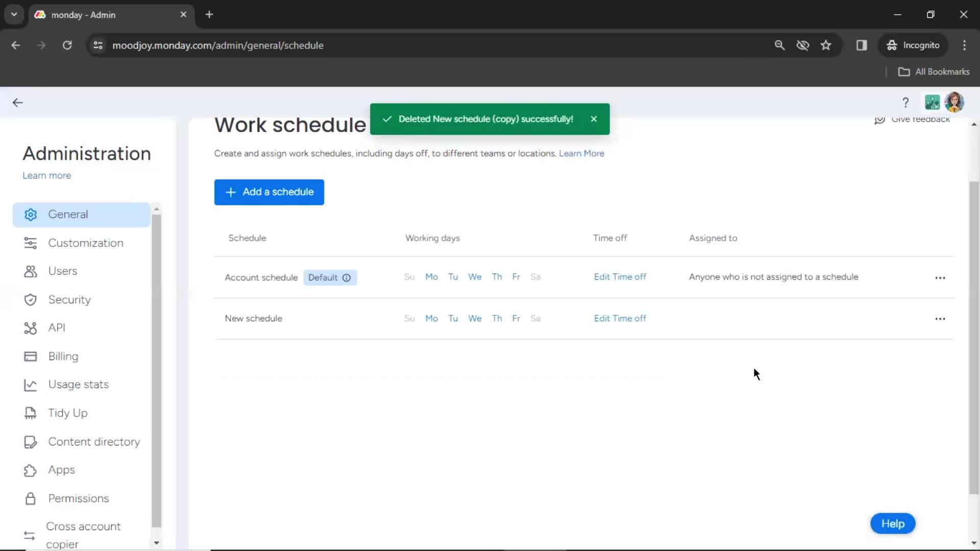The height and width of the screenshot is (551, 980).
Task: Open Customization settings in sidebar
Action: (85, 243)
